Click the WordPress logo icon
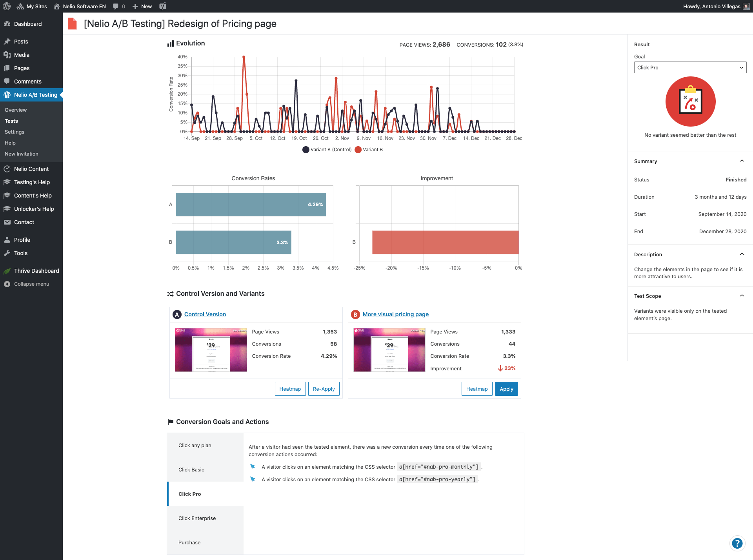 click(x=7, y=6)
